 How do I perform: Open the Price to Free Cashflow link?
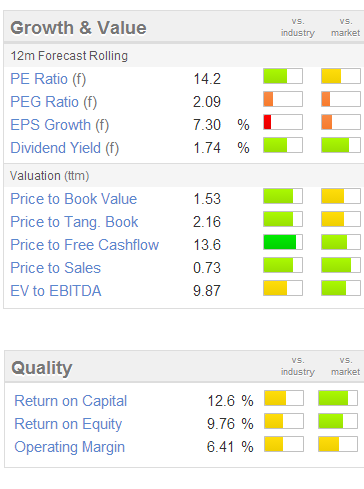click(x=85, y=245)
